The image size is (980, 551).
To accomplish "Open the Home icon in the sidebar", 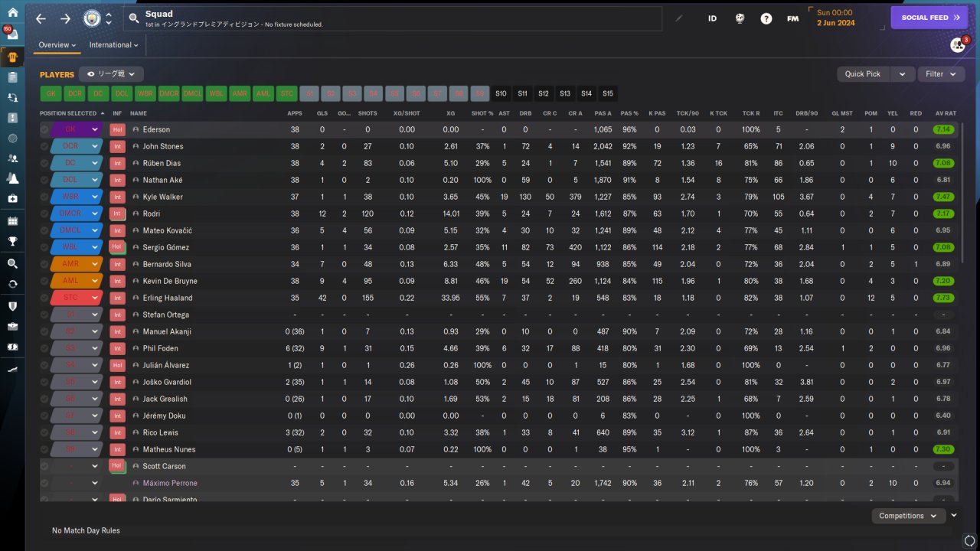I will (12, 12).
